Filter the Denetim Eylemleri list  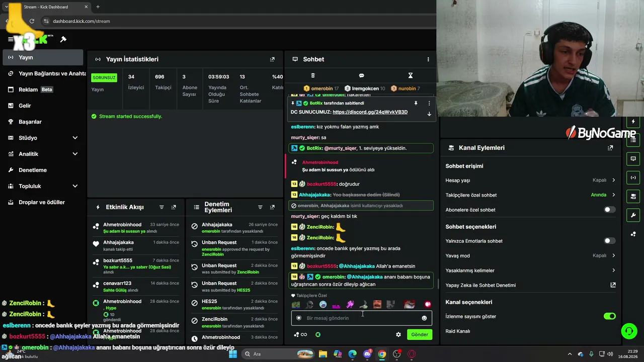pyautogui.click(x=260, y=207)
